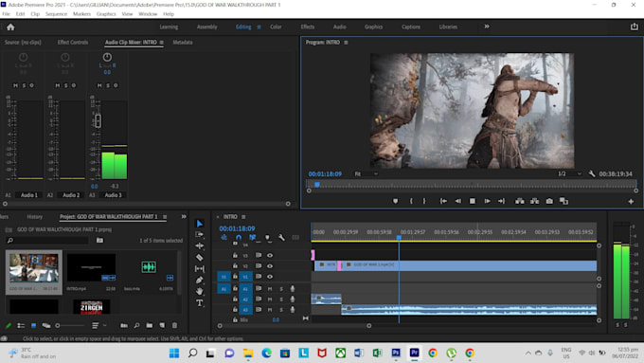This screenshot has height=363, width=644.
Task: Switch Project panel to List view
Action: [x=21, y=326]
